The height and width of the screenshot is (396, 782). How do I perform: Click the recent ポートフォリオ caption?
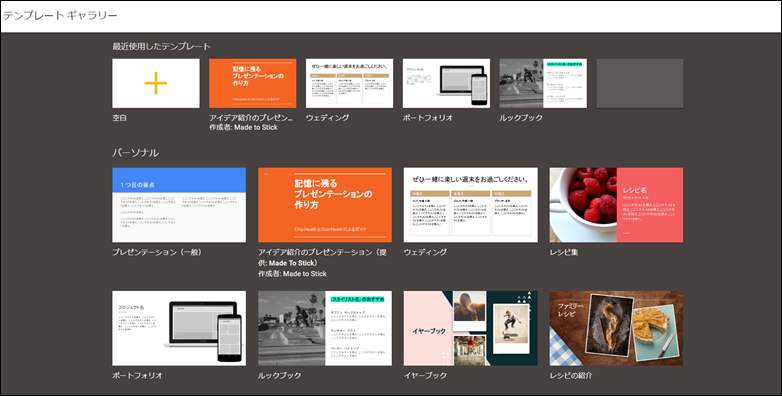428,118
